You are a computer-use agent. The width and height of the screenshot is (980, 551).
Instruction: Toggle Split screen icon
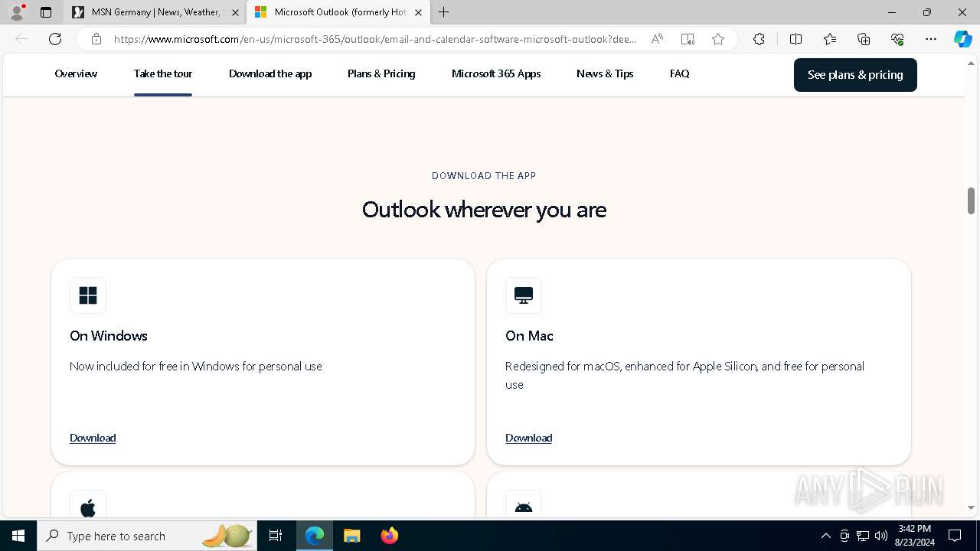tap(795, 39)
